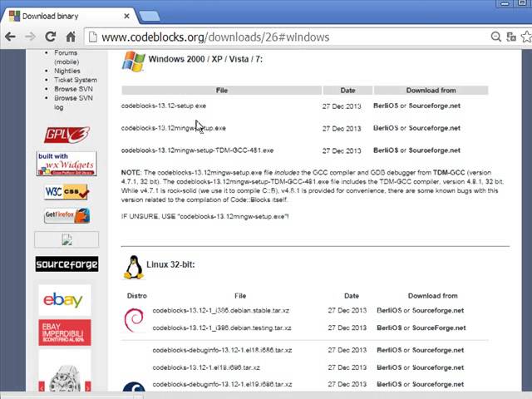Click the Linux 32-bit heading
This screenshot has width=532, height=399.
pyautogui.click(x=170, y=264)
